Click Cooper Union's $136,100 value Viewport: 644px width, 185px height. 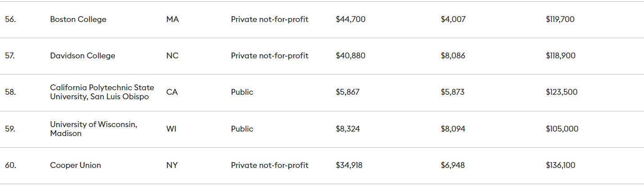coord(560,165)
